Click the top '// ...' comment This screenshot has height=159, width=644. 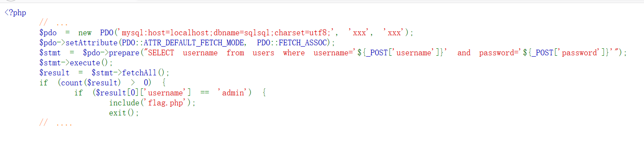point(53,23)
